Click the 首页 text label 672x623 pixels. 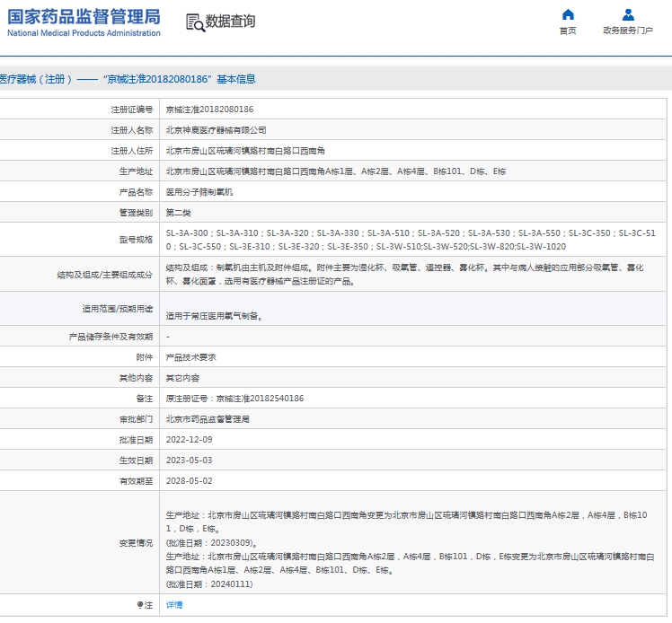click(x=568, y=31)
